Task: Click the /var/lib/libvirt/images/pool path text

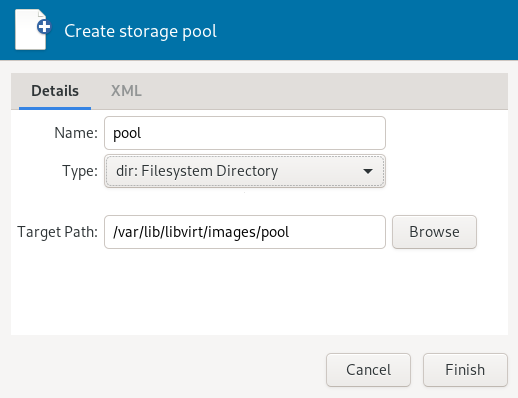Action: point(201,232)
